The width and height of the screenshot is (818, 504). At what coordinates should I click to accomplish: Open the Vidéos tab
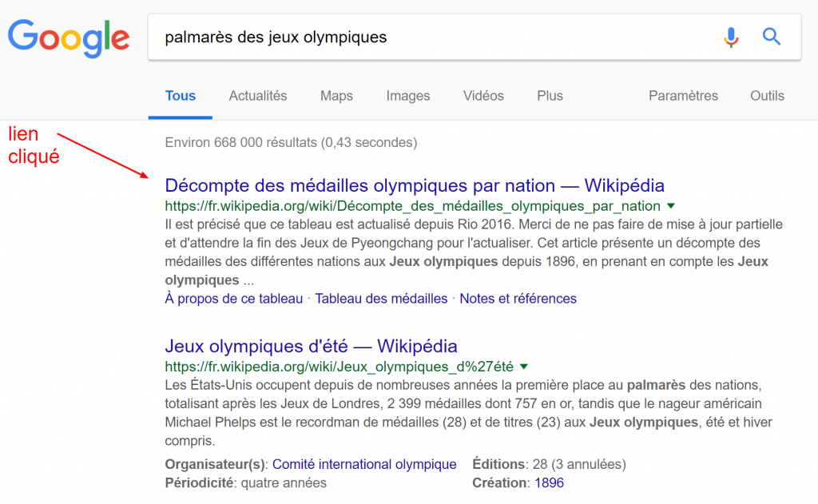click(x=483, y=96)
